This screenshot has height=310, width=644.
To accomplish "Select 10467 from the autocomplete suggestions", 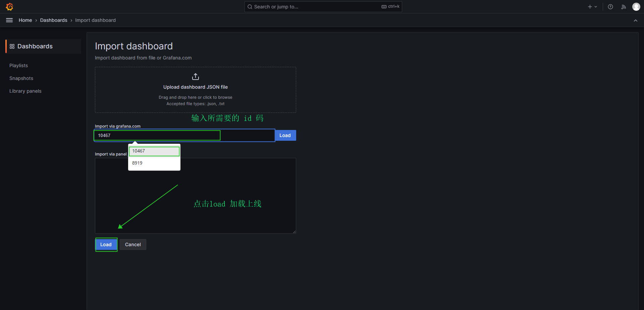I will click(154, 151).
